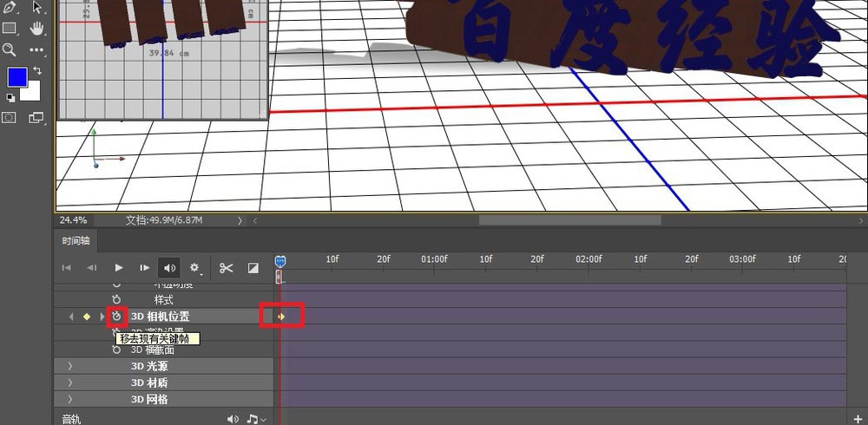Toggle the 样式 stopwatch keyframing
868x425 pixels.
tap(116, 300)
